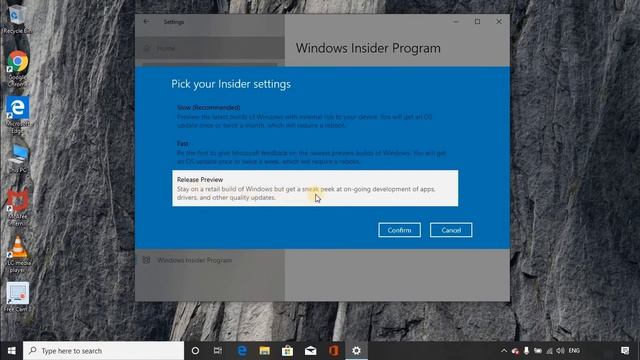The width and height of the screenshot is (640, 360).
Task: Open the Action Center notifications
Action: [625, 351]
